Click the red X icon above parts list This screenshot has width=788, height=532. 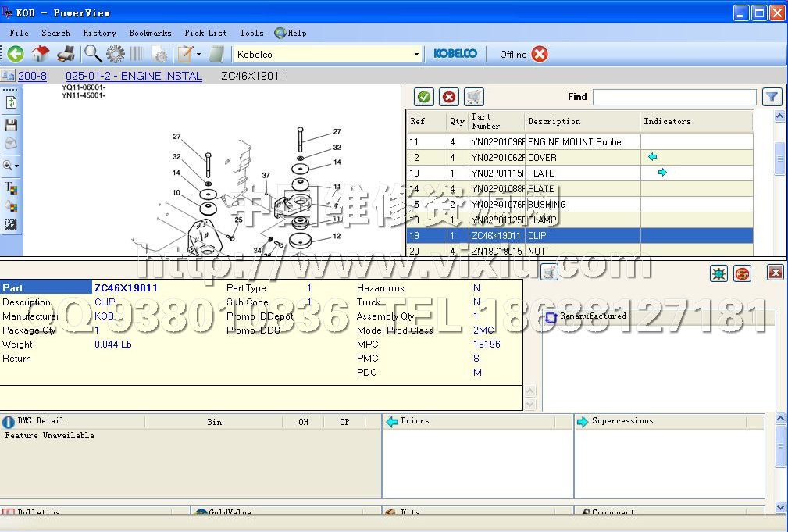pos(449,97)
